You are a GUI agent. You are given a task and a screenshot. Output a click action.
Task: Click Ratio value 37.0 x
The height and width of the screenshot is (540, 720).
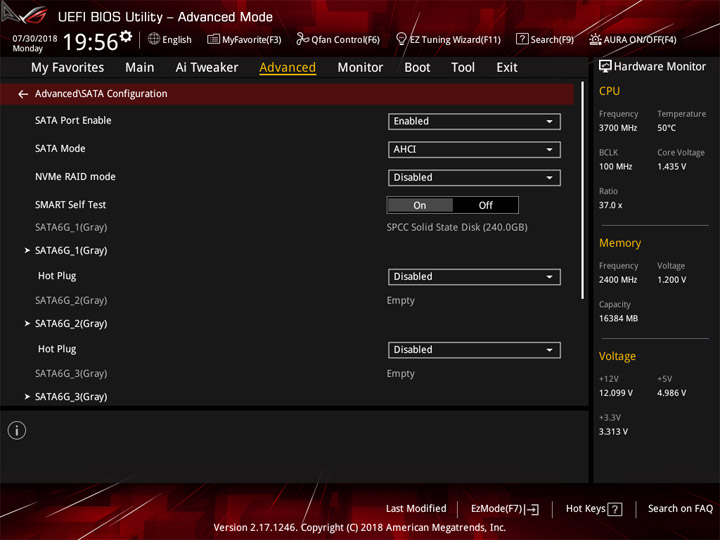pos(610,205)
